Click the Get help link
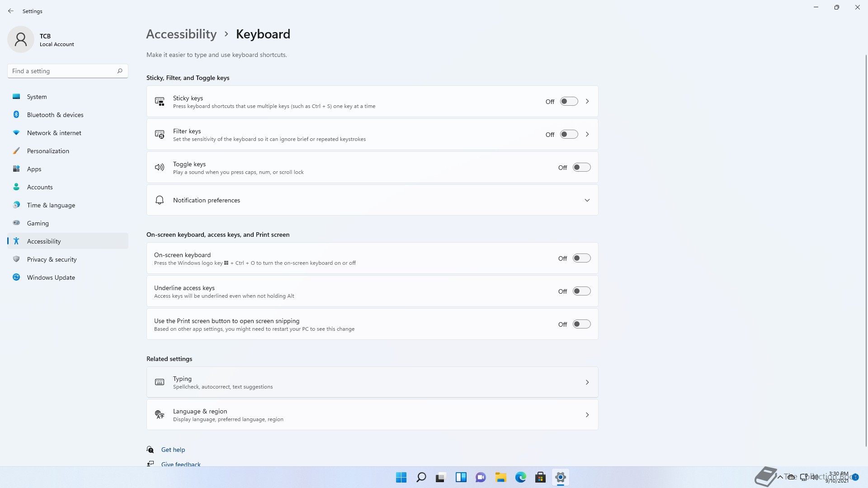The width and height of the screenshot is (868, 488). click(173, 450)
